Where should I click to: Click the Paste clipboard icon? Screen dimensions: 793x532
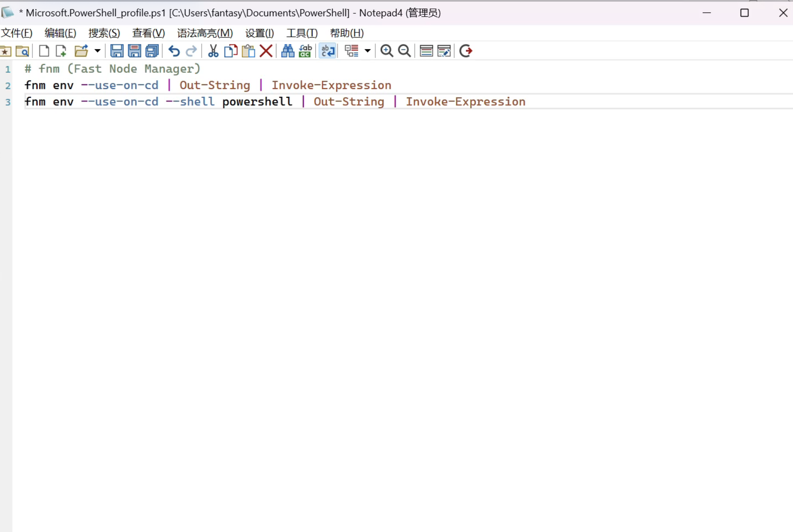[x=249, y=51]
